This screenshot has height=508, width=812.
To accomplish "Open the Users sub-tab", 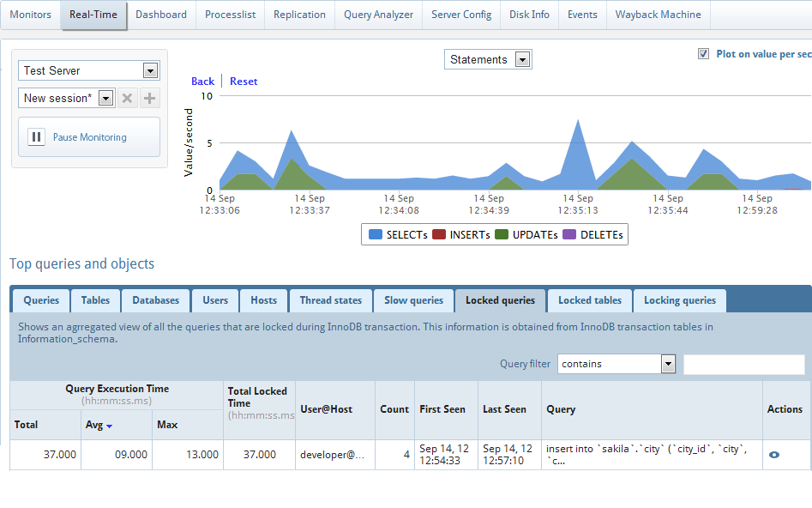I will [215, 300].
